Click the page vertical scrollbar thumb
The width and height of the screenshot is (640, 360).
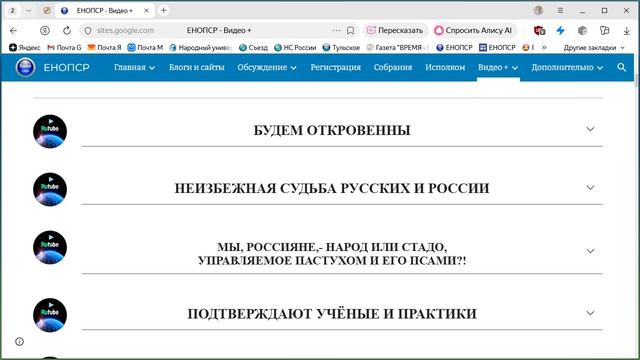point(636,80)
